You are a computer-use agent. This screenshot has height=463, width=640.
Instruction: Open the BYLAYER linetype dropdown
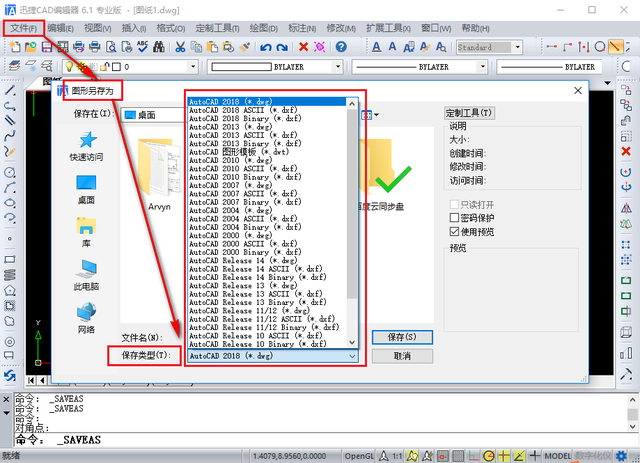point(482,67)
